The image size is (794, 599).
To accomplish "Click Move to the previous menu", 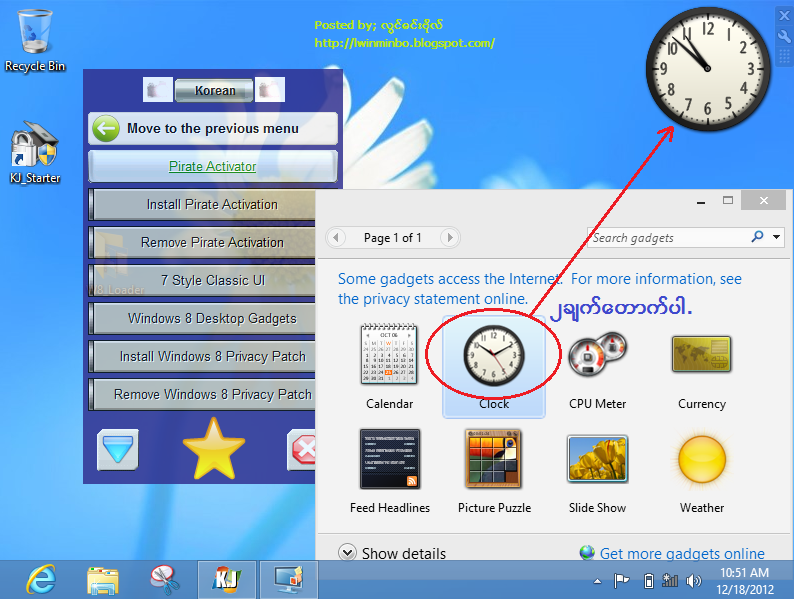I will [x=213, y=129].
